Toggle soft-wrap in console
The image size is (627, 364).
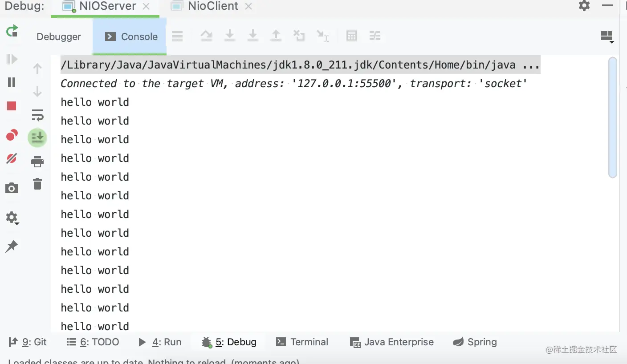click(37, 115)
